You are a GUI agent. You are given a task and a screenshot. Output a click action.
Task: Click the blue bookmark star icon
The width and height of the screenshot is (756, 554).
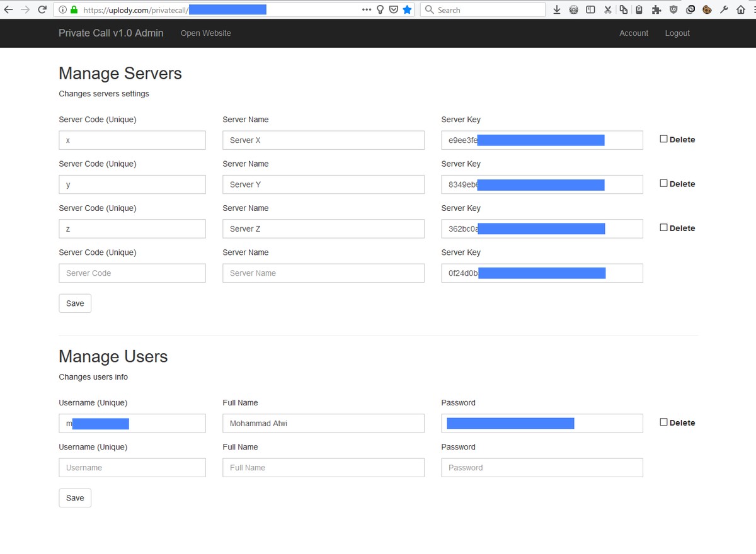(407, 9)
